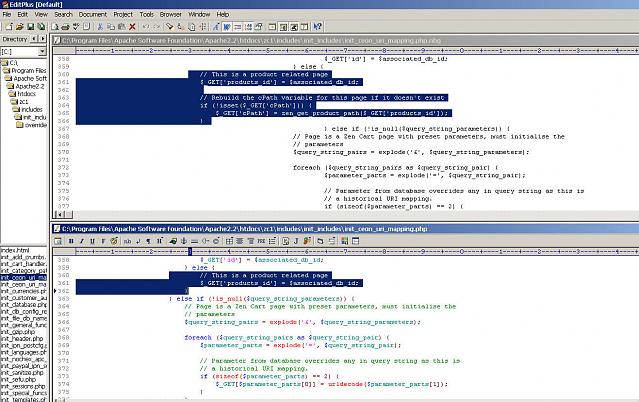This screenshot has height=402, width=639.
Task: Click the upper document .php.nbg title bar
Action: (x=345, y=40)
